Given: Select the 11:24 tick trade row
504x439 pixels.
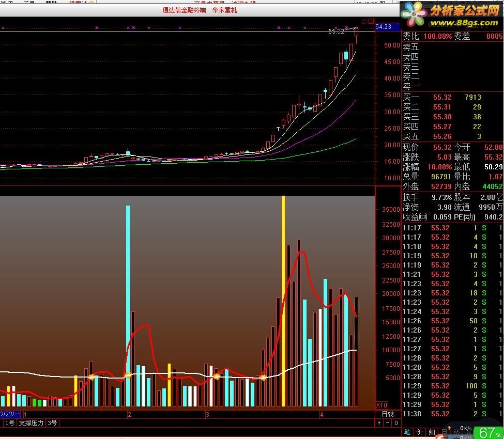Looking at the screenshot, I should point(452,311).
